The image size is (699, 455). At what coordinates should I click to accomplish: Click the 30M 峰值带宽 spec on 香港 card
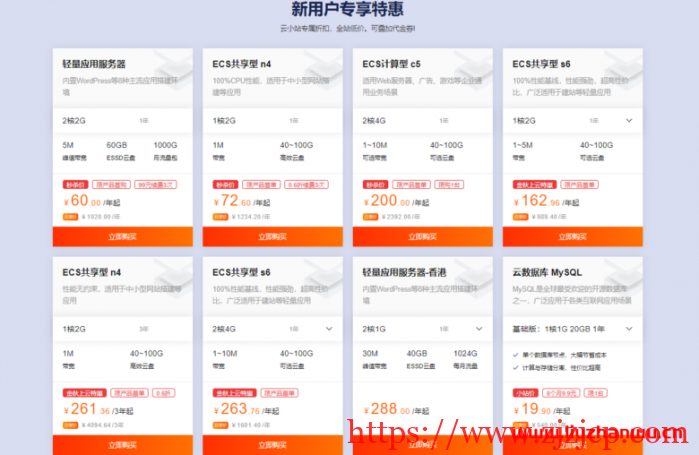point(374,359)
